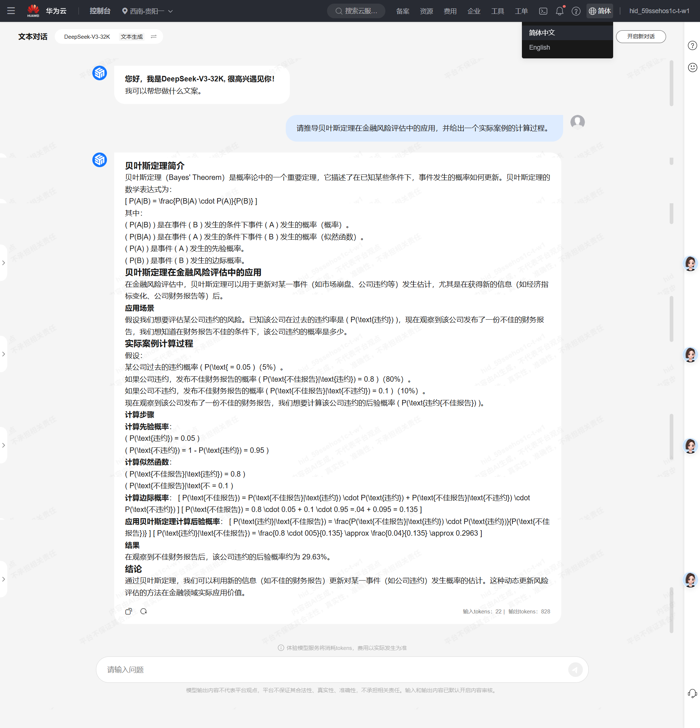The image size is (700, 728).
Task: Open the 备案 menu
Action: (403, 11)
